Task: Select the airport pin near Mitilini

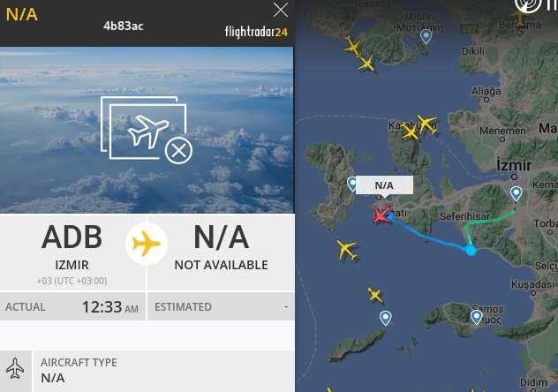Action: click(x=426, y=36)
